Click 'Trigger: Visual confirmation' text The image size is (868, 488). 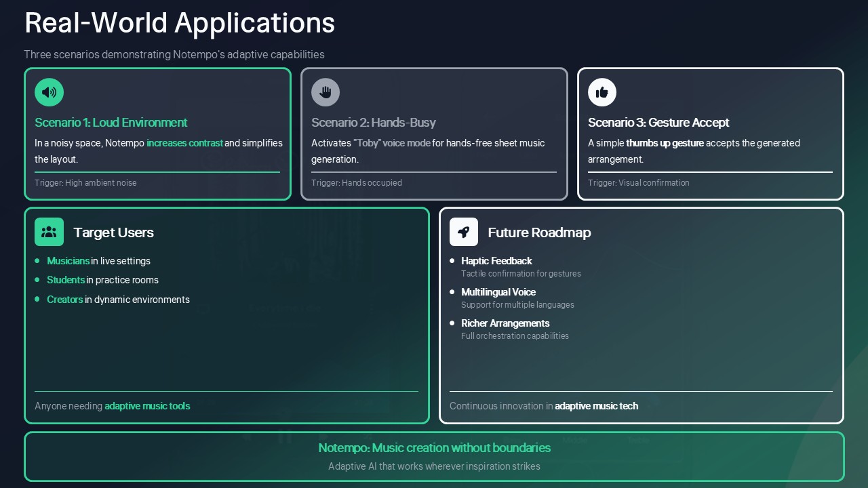point(639,183)
